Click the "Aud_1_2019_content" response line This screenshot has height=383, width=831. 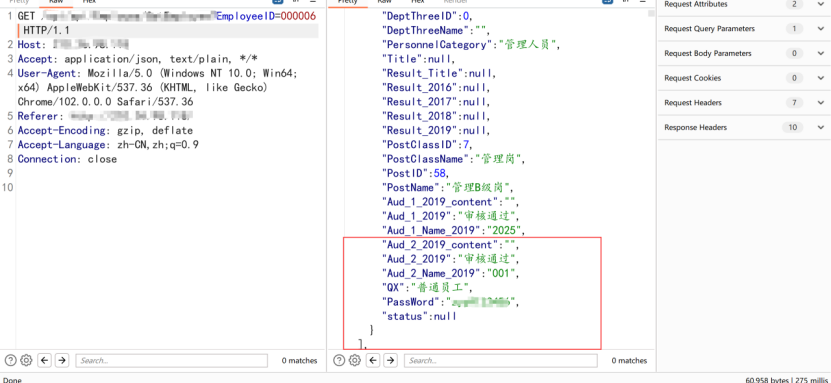click(x=450, y=202)
